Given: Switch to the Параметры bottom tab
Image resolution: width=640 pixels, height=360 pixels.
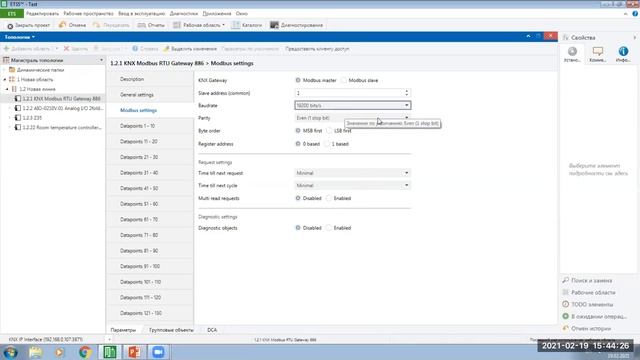Looking at the screenshot, I should pos(123,330).
